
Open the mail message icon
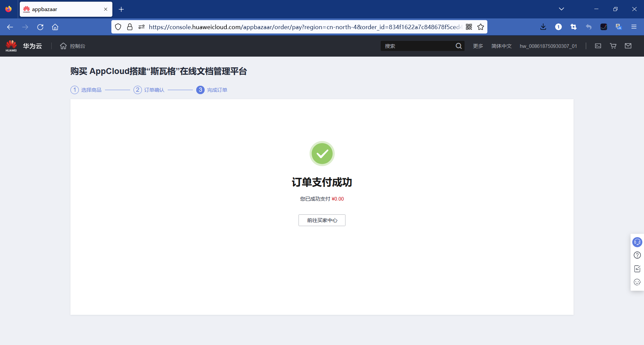(629, 46)
